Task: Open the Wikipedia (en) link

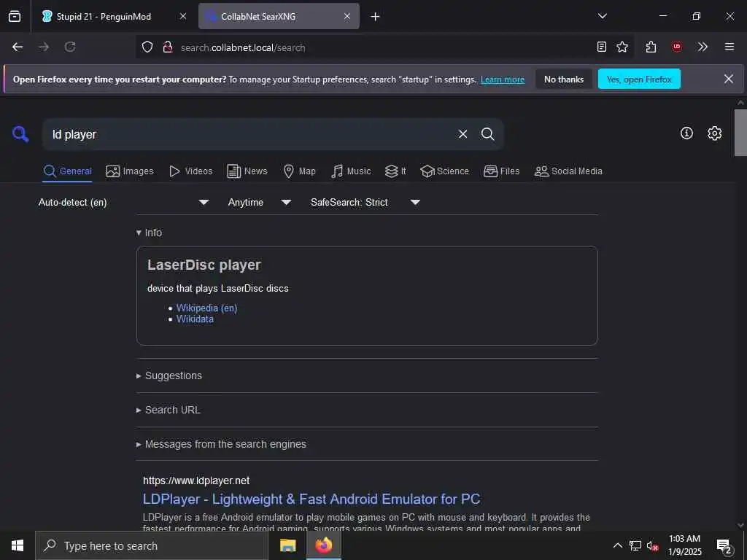Action: 206,308
